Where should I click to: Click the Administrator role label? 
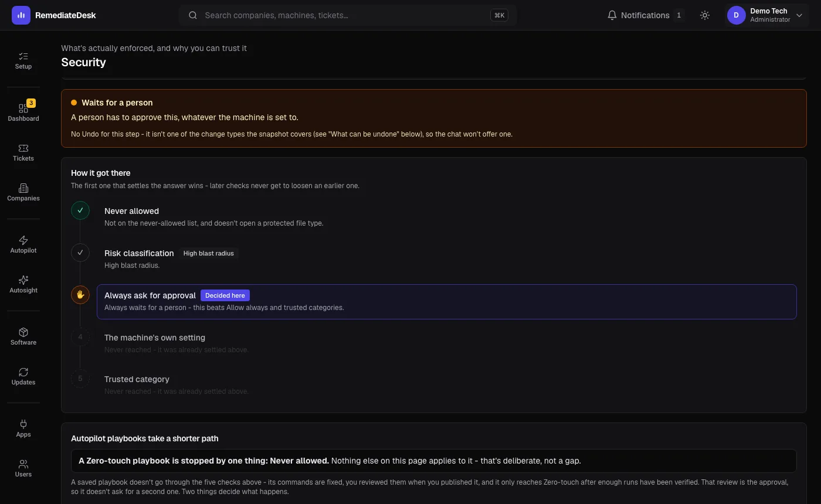coord(770,19)
